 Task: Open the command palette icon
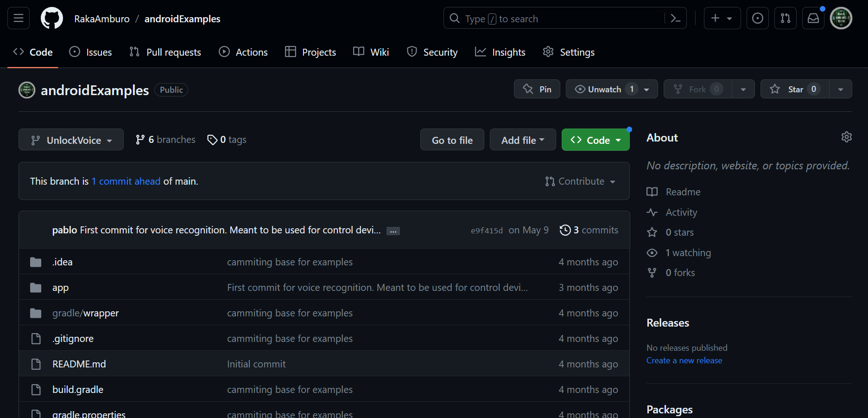(x=676, y=19)
